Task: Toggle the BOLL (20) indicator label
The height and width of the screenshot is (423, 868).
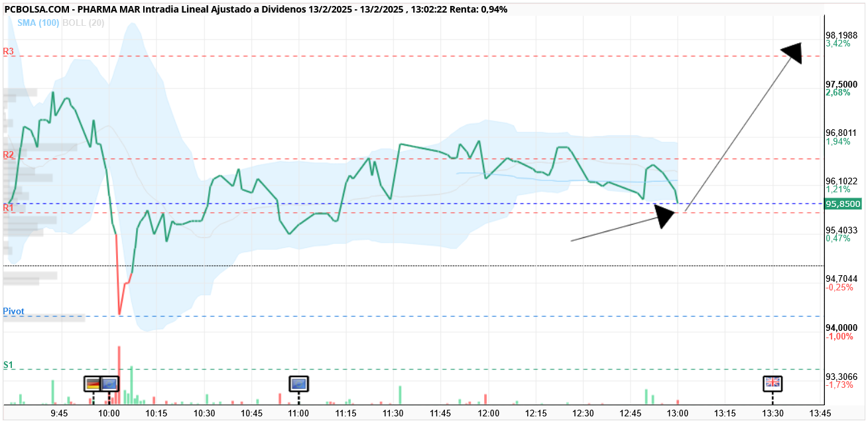Action: click(x=83, y=23)
